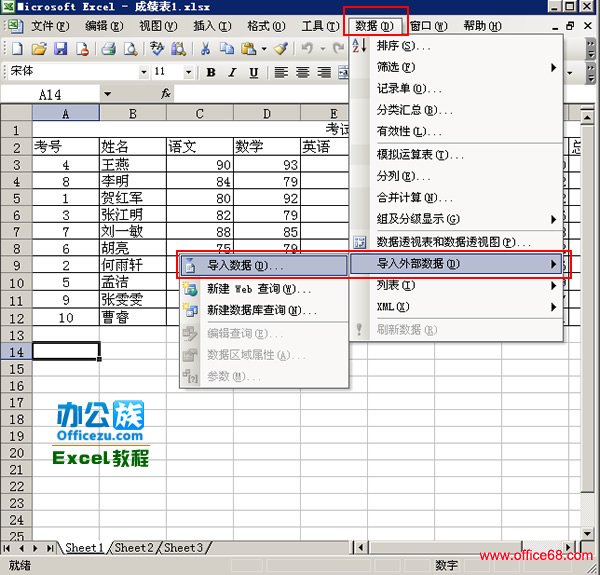Click New Web Query icon in submenu

190,289
